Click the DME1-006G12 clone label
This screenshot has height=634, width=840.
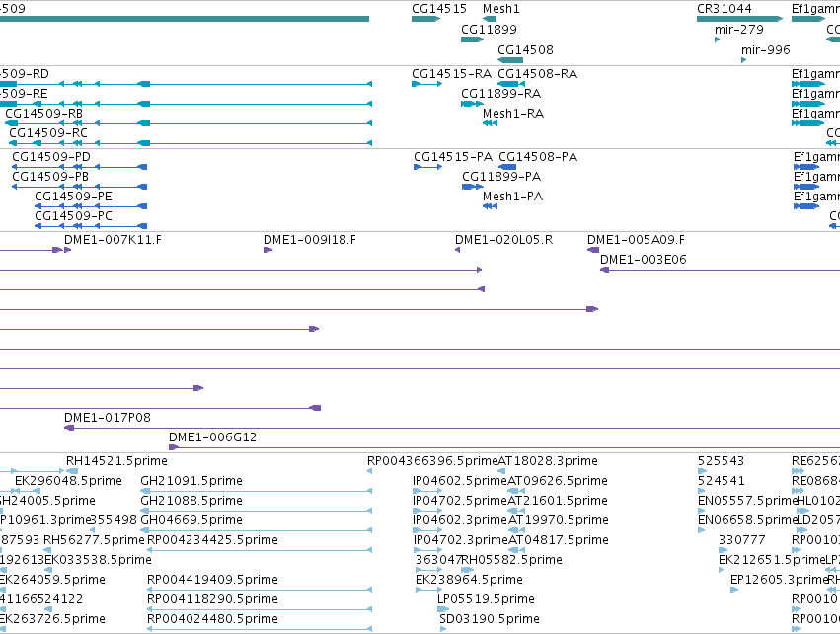pos(212,437)
